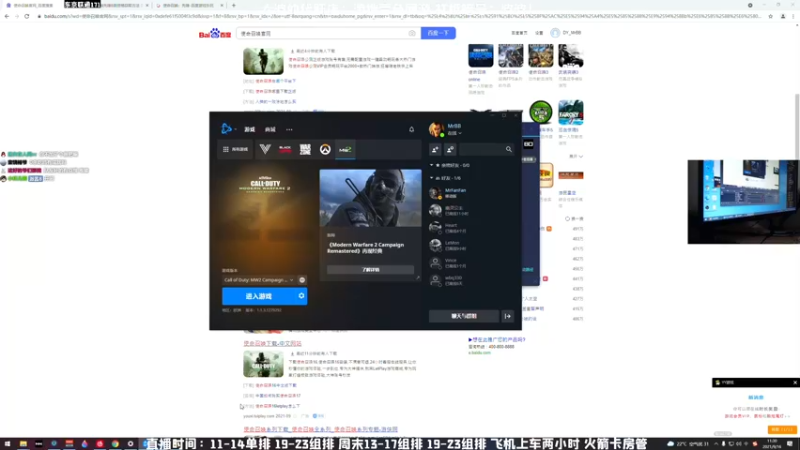Focus the Baidu search input box
The image size is (800, 450).
tap(322, 33)
